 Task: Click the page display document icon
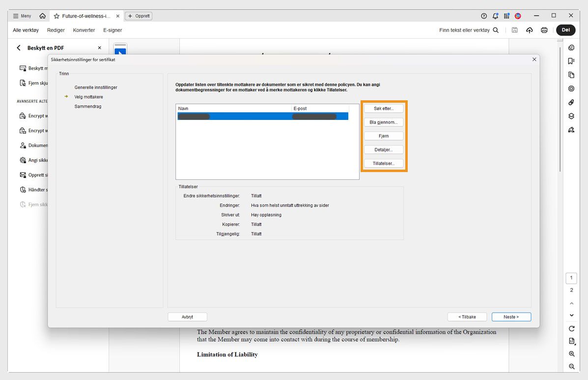(x=571, y=341)
